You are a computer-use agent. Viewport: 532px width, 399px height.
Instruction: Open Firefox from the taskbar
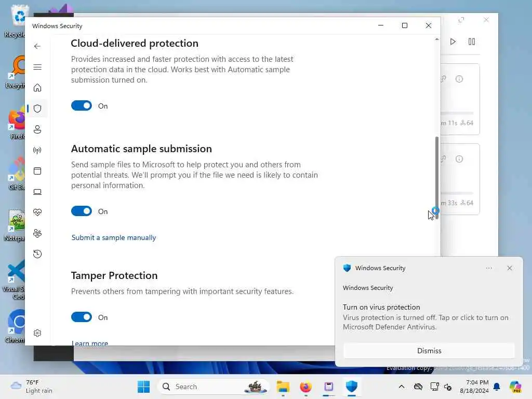click(305, 387)
